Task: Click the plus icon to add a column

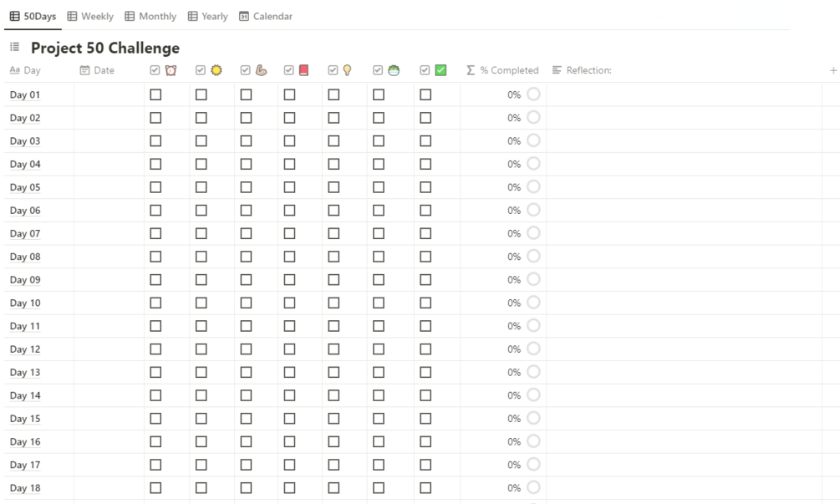Action: (832, 70)
